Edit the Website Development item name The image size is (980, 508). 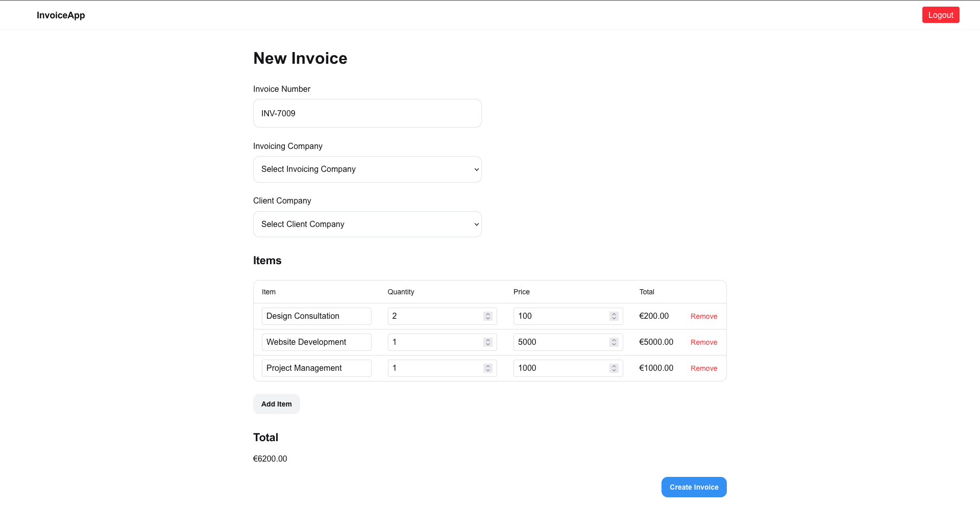[316, 342]
